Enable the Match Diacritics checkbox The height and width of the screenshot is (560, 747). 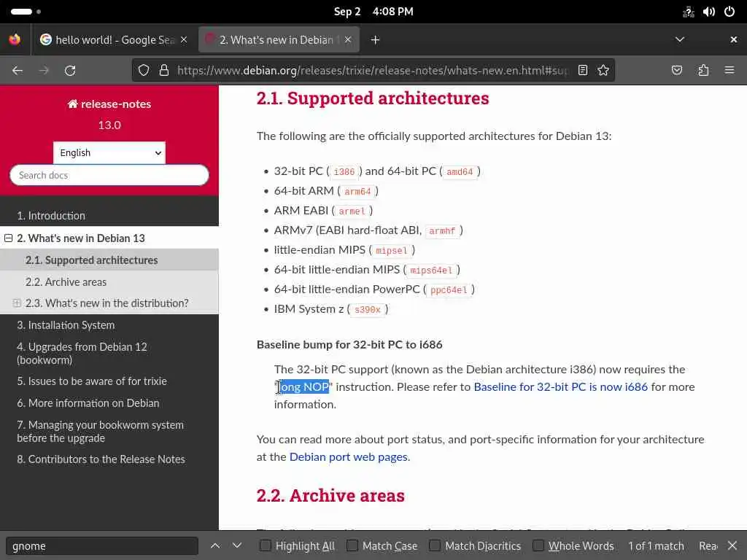[435, 545]
